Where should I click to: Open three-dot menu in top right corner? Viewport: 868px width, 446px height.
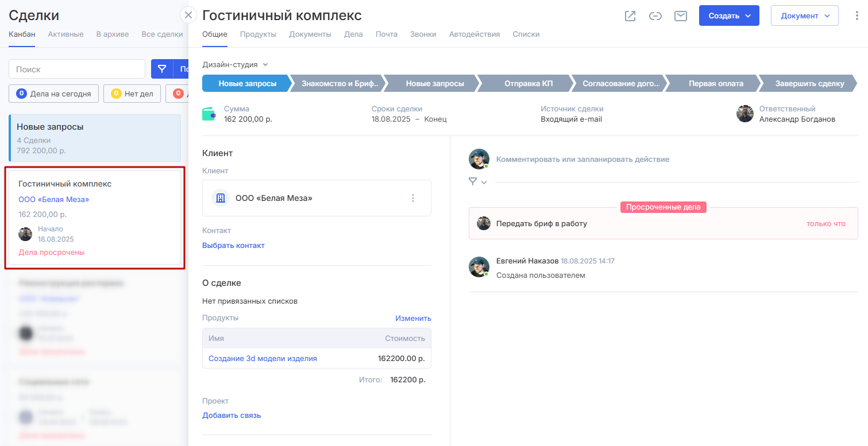pos(857,16)
